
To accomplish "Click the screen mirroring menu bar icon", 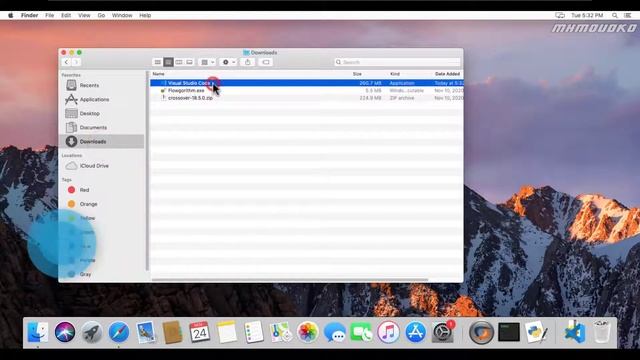I will pos(560,16).
